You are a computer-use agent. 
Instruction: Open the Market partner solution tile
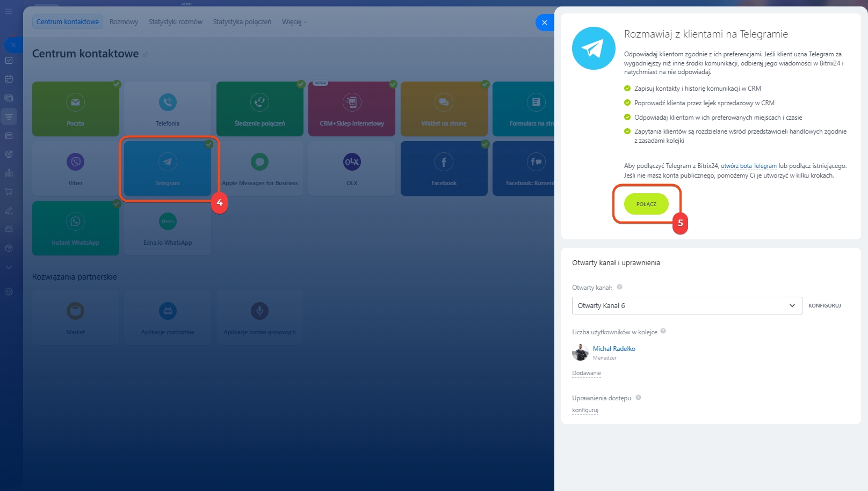click(76, 318)
